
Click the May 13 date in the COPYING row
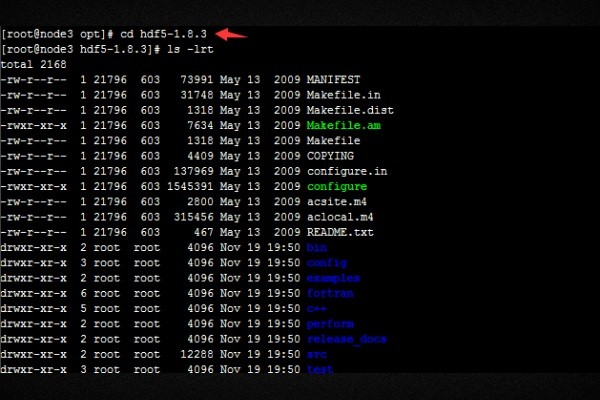[x=240, y=156]
